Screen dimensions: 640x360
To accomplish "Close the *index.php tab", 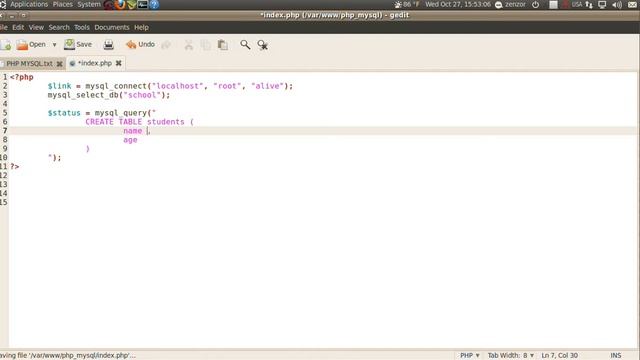I will [x=118, y=63].
